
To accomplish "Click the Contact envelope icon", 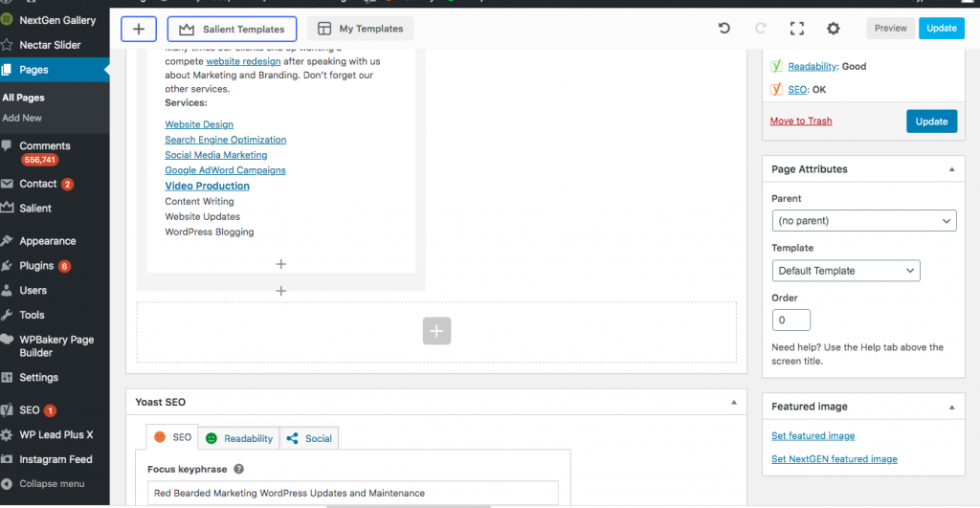I will 7,184.
